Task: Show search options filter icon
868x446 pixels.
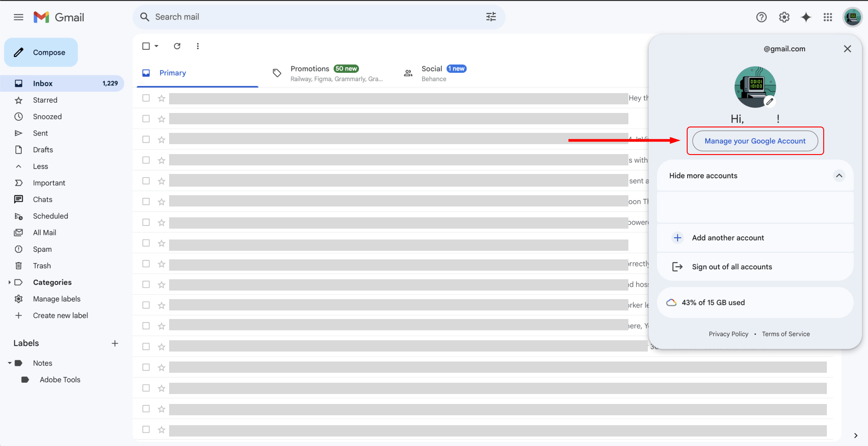Action: click(491, 17)
